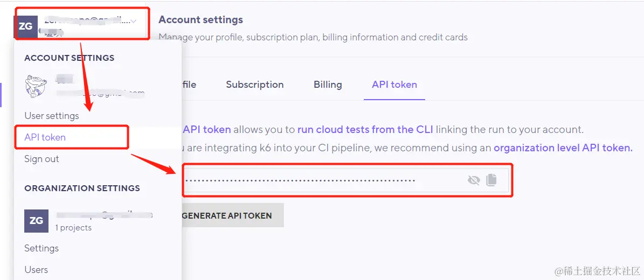
Task: Open organization Users entry
Action: (x=36, y=270)
